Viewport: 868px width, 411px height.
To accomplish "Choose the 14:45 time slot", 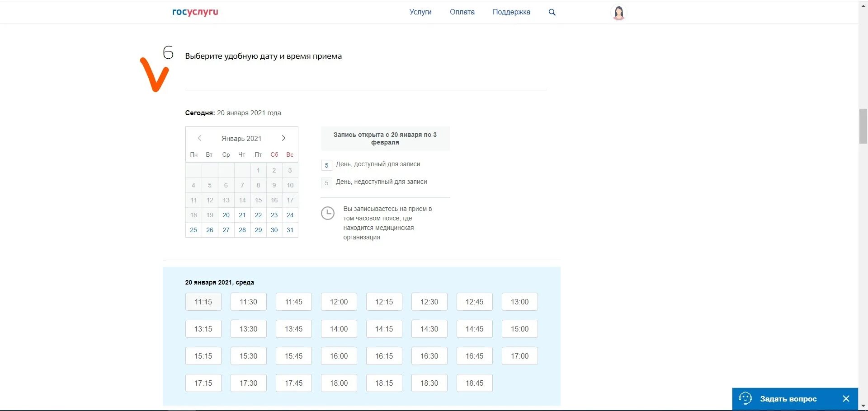I will (475, 329).
